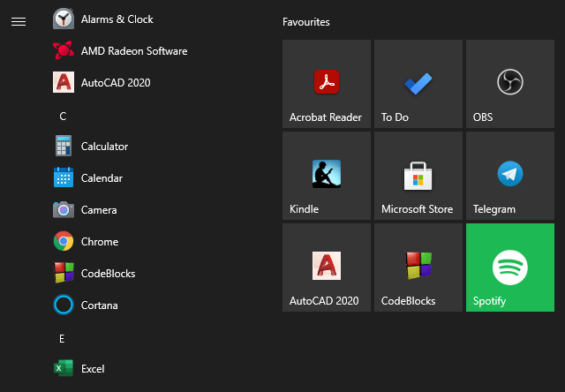Screen dimensions: 565x392
Task: Open the Telegram tile
Action: pyautogui.click(x=510, y=176)
